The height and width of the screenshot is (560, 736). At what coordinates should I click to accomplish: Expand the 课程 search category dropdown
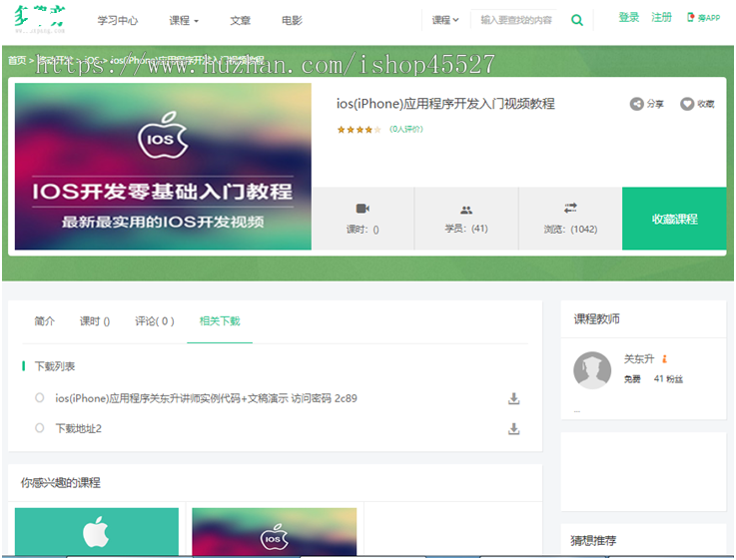click(x=445, y=20)
